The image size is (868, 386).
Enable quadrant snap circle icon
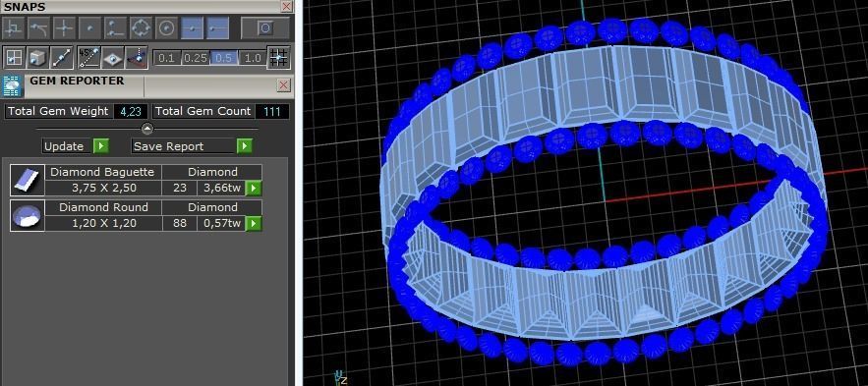coord(141,28)
